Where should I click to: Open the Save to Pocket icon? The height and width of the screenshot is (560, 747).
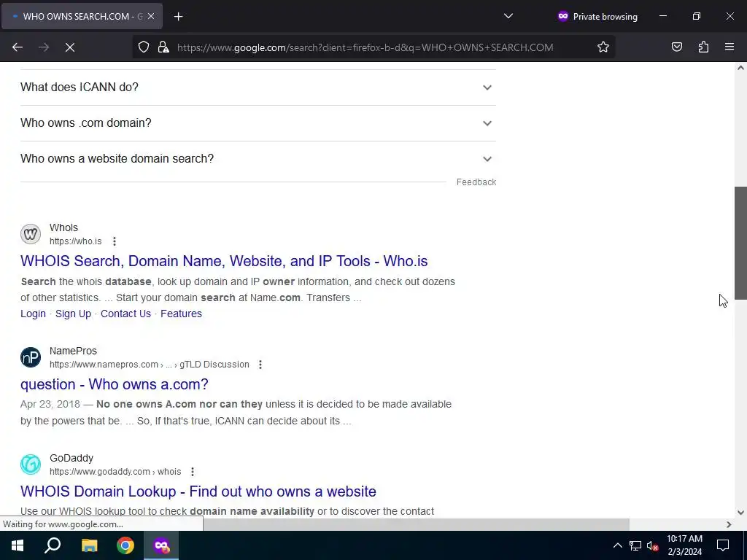tap(676, 47)
